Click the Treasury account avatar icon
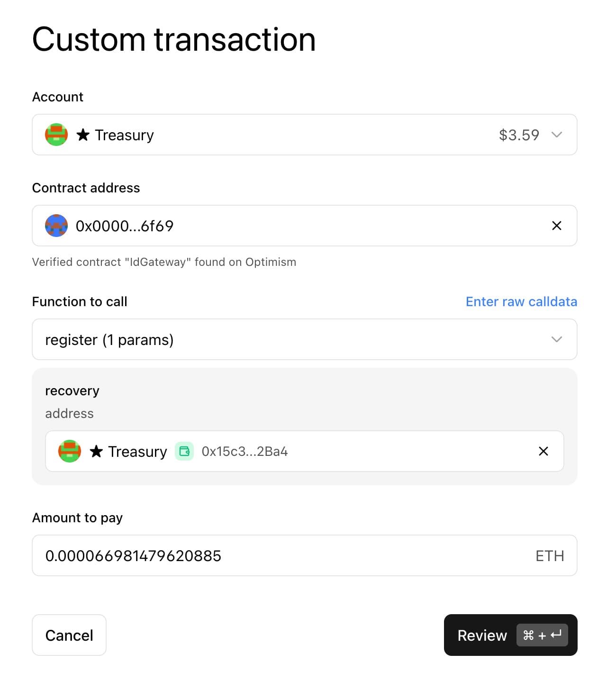616x690 pixels. [56, 135]
